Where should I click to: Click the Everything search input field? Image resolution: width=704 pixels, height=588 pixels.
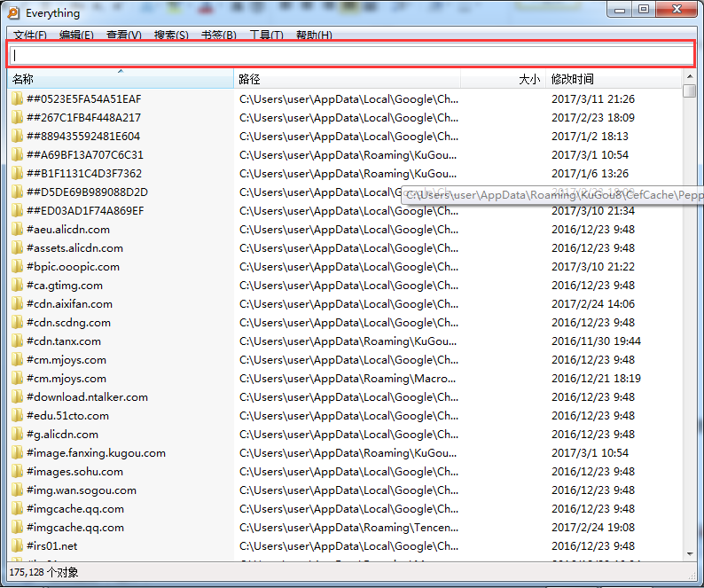(351, 55)
